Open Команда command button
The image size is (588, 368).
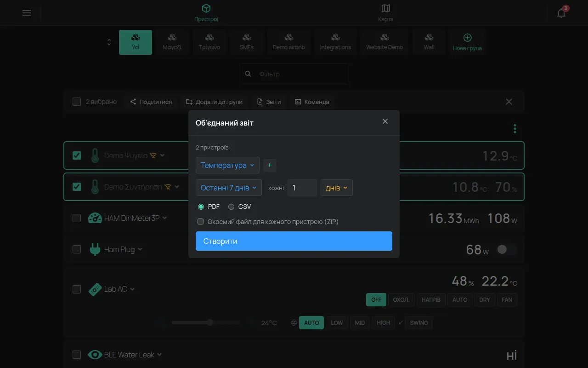312,102
